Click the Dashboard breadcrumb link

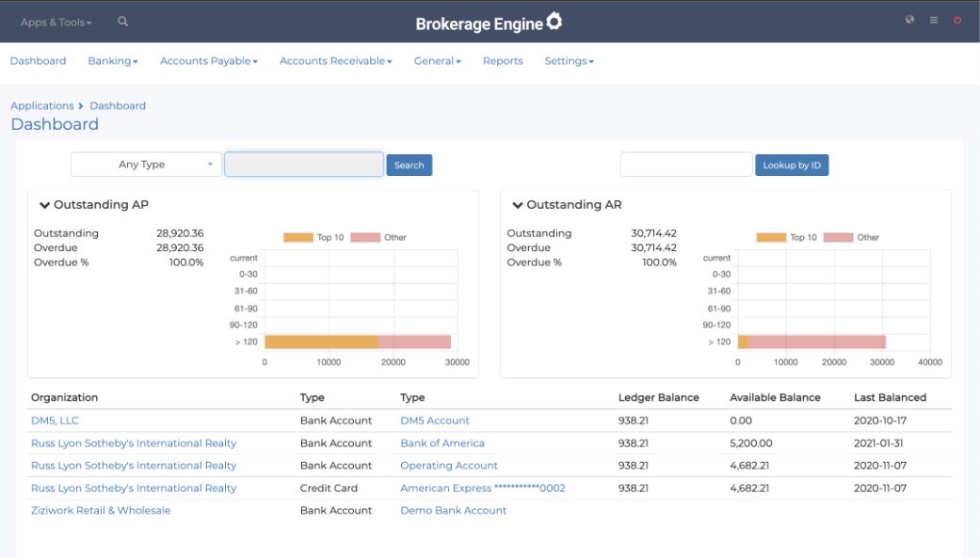click(118, 105)
